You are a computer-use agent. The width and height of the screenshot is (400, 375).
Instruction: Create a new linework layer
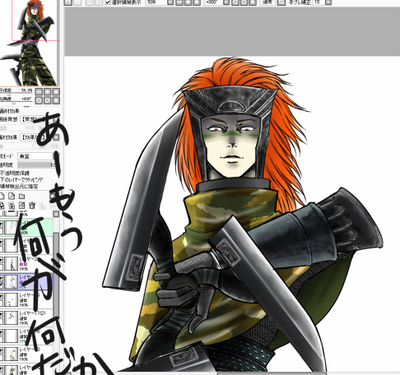click(x=12, y=196)
